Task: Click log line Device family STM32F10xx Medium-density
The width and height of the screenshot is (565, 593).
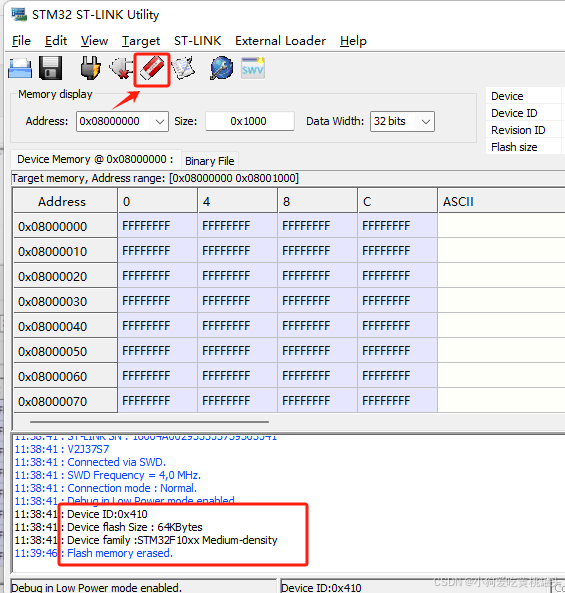Action: [146, 540]
